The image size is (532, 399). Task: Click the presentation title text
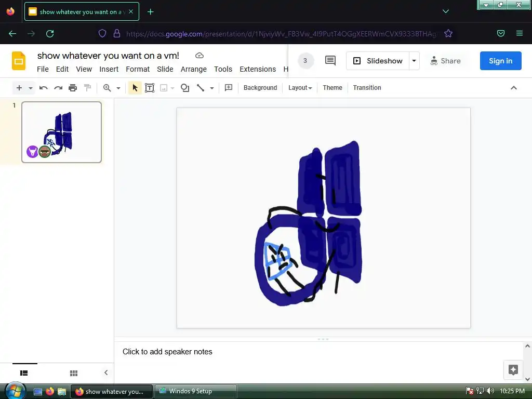pyautogui.click(x=108, y=55)
